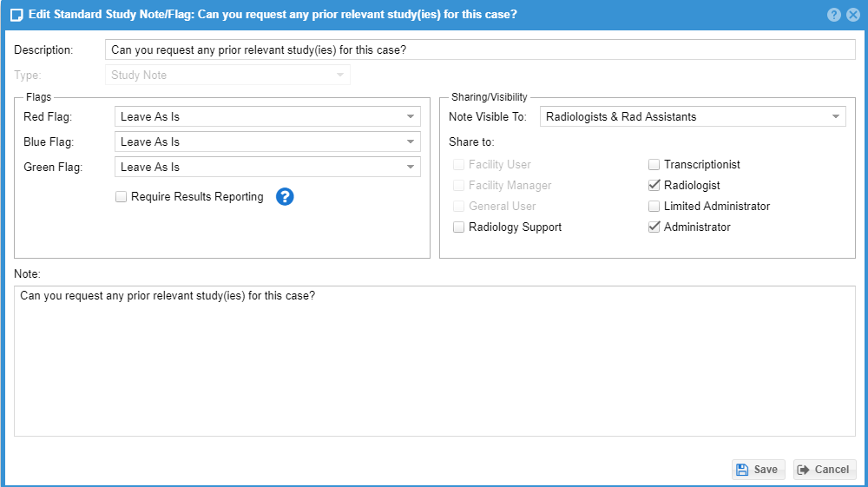Uncheck the Administrator share checkbox
Screen dimensions: 868x487
pos(654,227)
